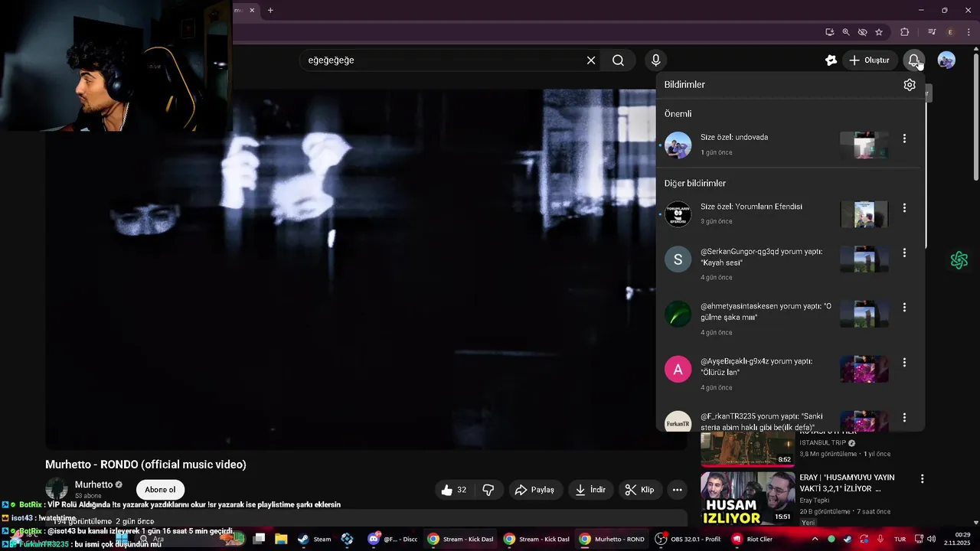Click the crossed-eye tracking protection icon
Screen dimensions: 980x551
(x=863, y=32)
